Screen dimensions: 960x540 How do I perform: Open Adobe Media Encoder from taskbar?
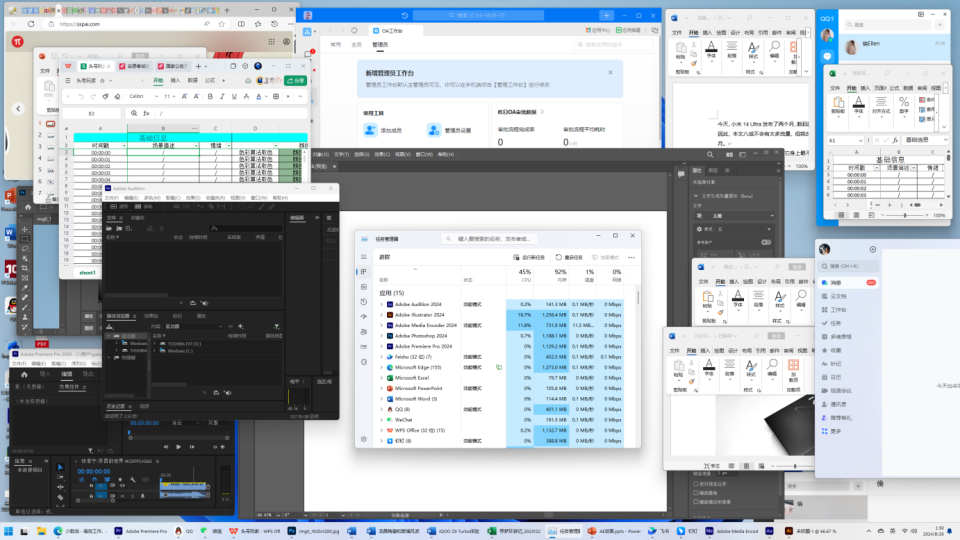point(731,531)
